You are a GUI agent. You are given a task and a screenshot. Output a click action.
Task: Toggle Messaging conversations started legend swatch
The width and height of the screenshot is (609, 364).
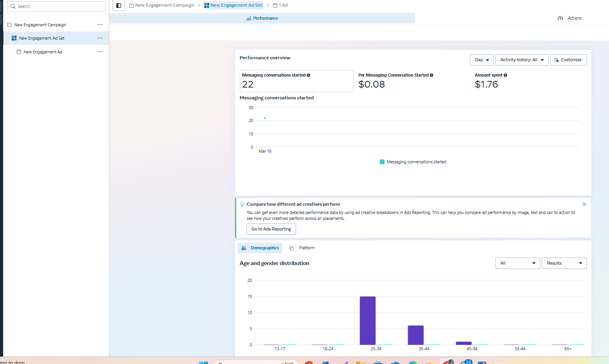tap(382, 162)
